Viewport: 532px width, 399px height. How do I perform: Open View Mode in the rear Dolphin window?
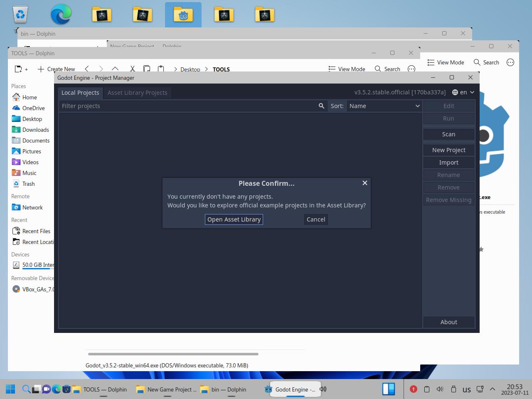446,62
